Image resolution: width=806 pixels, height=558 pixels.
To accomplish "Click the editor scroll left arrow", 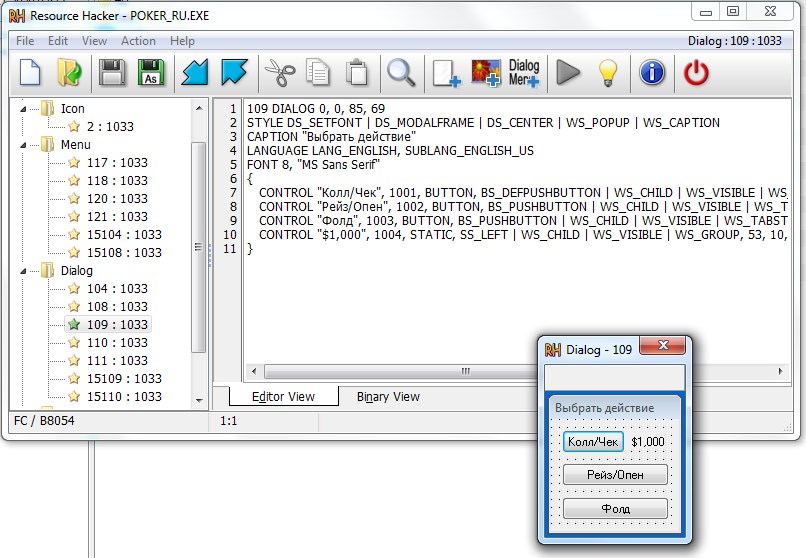I will (x=253, y=371).
